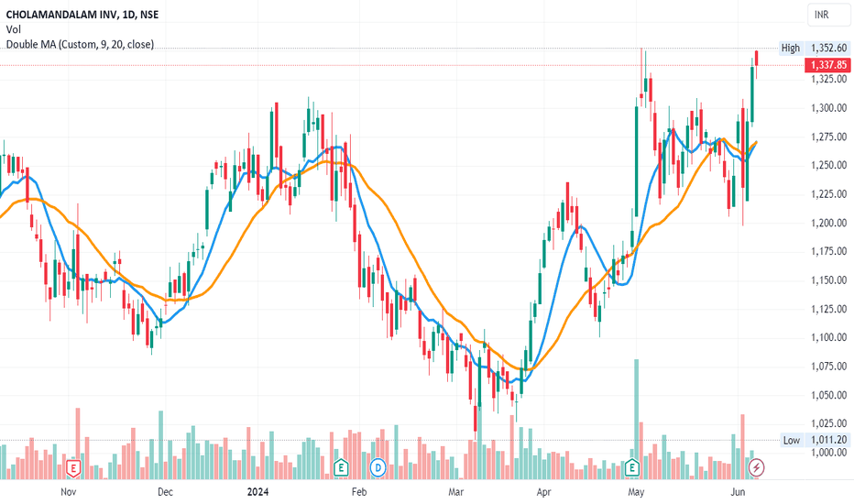
Task: Select the Vol indicator legend
Action: pos(14,29)
